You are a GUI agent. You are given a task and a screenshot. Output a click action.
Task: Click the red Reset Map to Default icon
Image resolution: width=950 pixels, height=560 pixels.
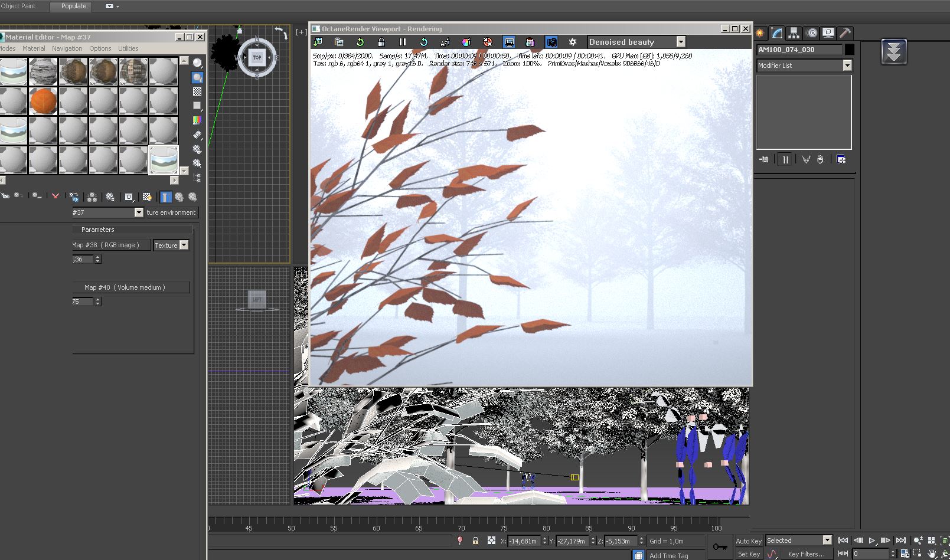point(55,197)
